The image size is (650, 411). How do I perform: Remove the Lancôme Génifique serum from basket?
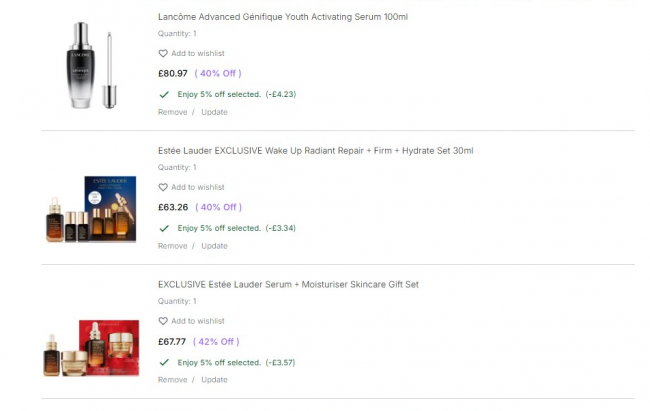point(172,112)
